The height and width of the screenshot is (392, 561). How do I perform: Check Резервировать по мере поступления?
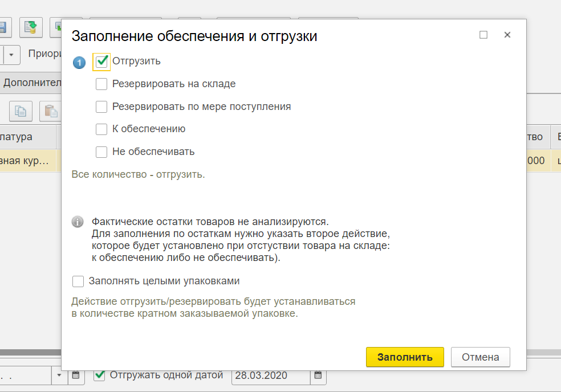tap(101, 107)
